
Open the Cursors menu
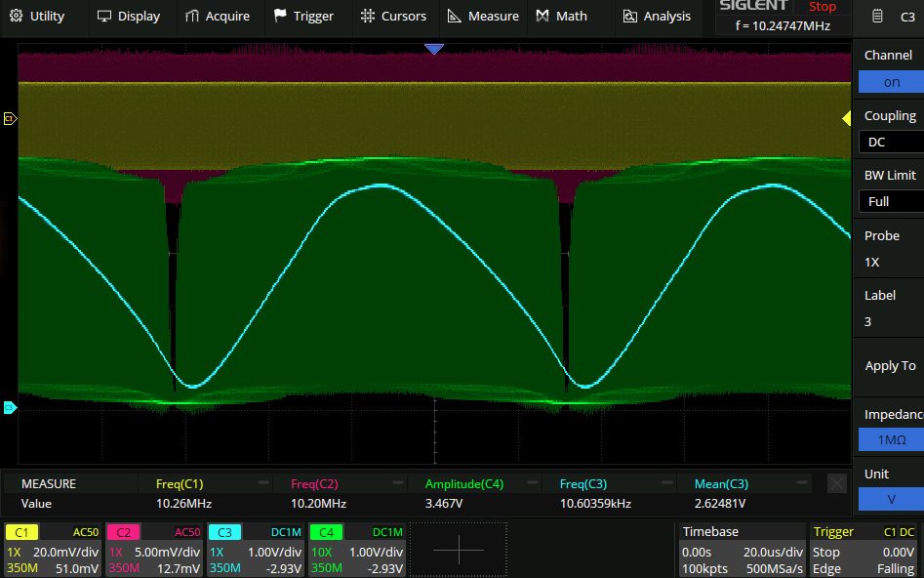pos(393,16)
